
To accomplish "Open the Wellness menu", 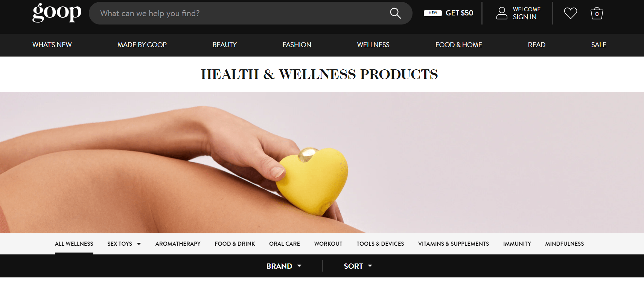I will tap(373, 45).
